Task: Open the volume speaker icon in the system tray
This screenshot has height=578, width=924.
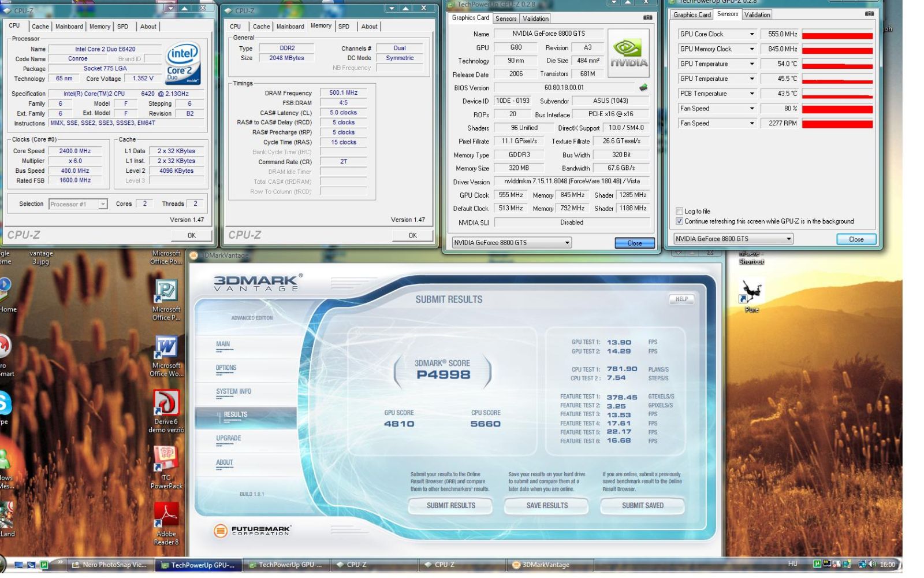Action: point(872,564)
